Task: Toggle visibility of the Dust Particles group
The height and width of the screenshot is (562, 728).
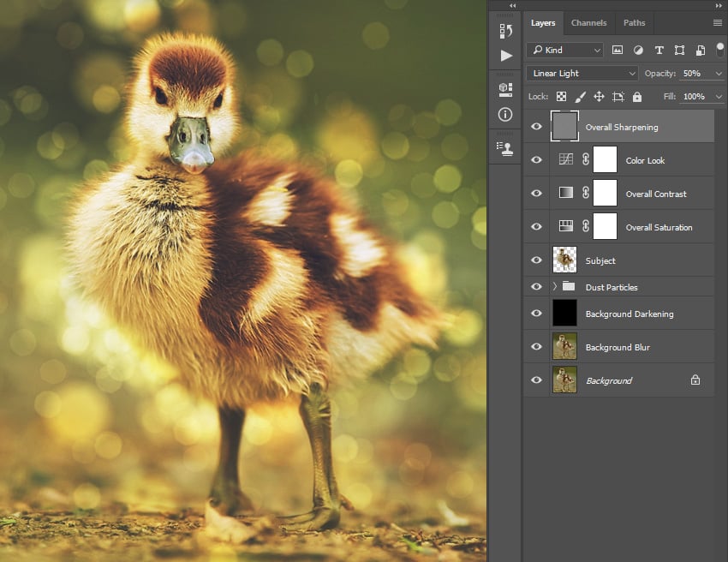Action: 536,286
